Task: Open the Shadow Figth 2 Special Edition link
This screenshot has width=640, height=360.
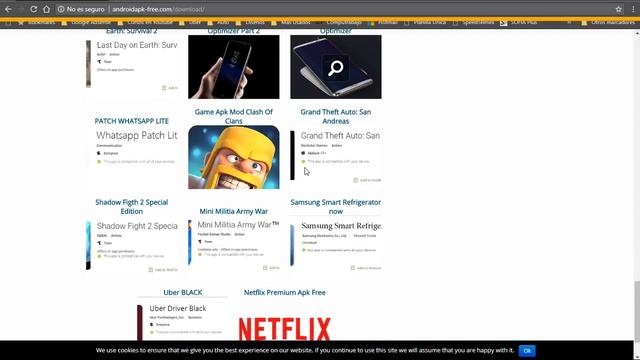Action: point(131,207)
